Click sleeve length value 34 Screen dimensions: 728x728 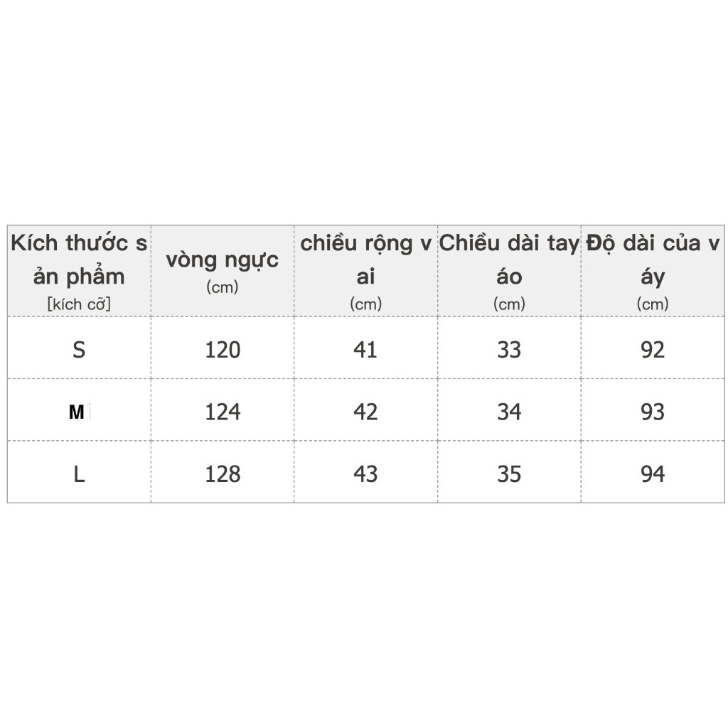click(509, 410)
